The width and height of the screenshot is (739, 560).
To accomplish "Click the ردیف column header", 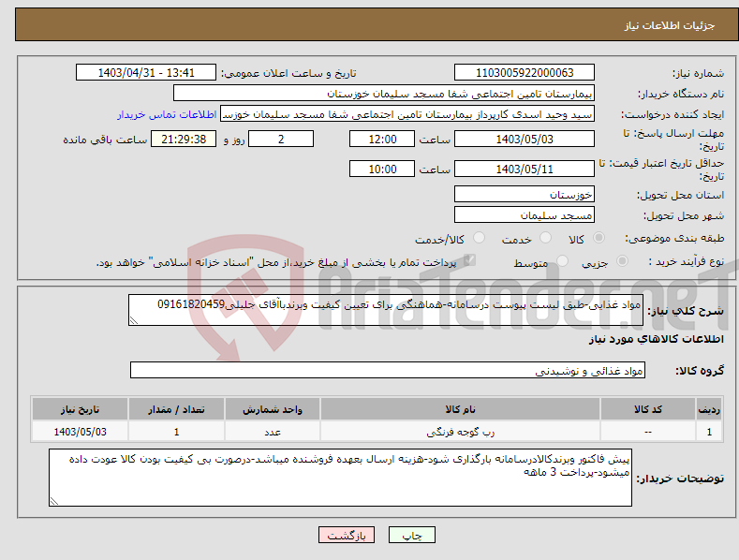I will coord(709,409).
